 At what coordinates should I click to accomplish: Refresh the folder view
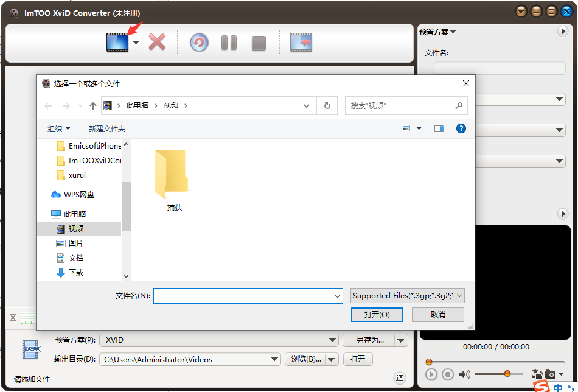point(327,106)
